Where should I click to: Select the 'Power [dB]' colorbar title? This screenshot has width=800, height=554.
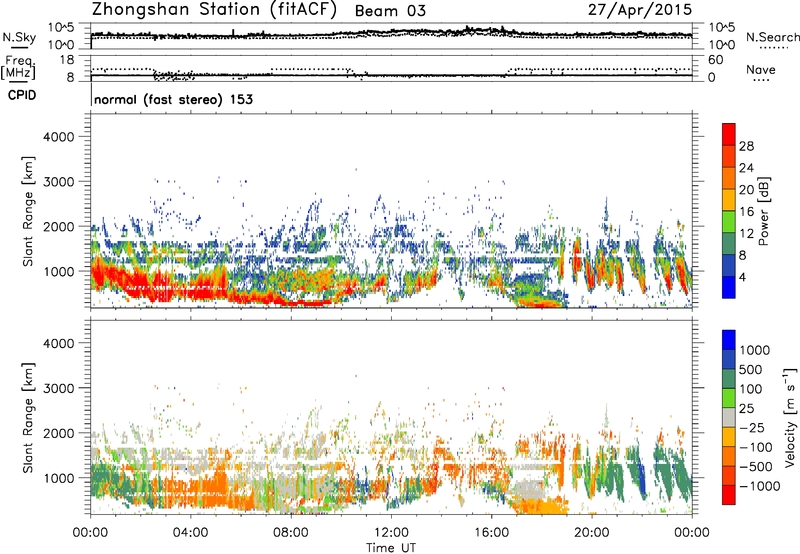tap(763, 211)
